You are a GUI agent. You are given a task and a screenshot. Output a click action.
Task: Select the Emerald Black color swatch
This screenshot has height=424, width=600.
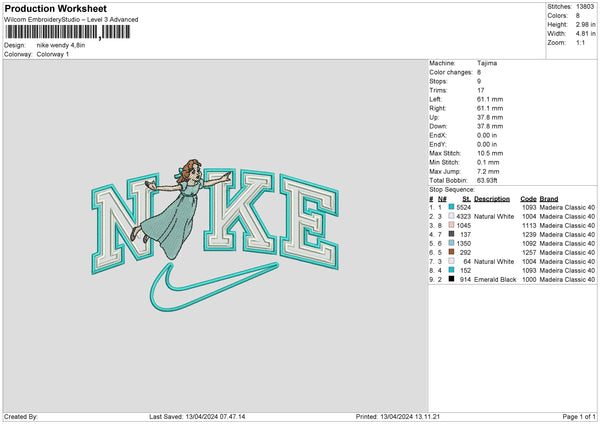coord(451,279)
